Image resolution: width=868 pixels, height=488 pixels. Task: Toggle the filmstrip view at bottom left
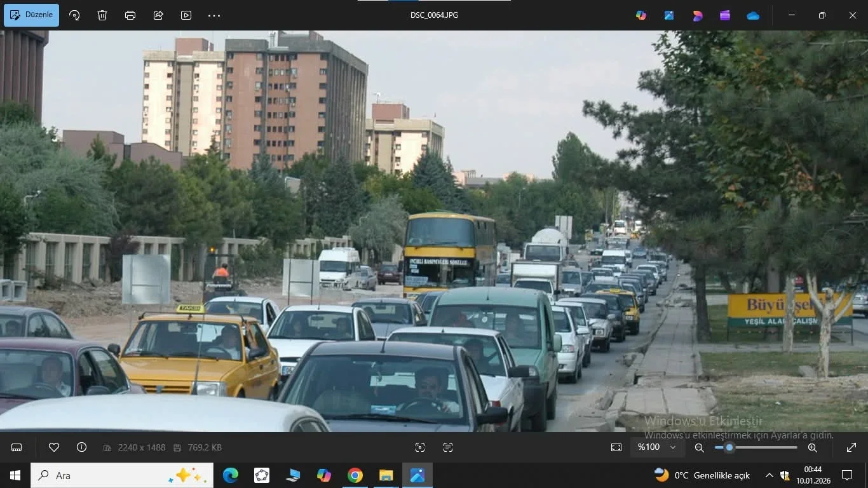pyautogui.click(x=17, y=447)
